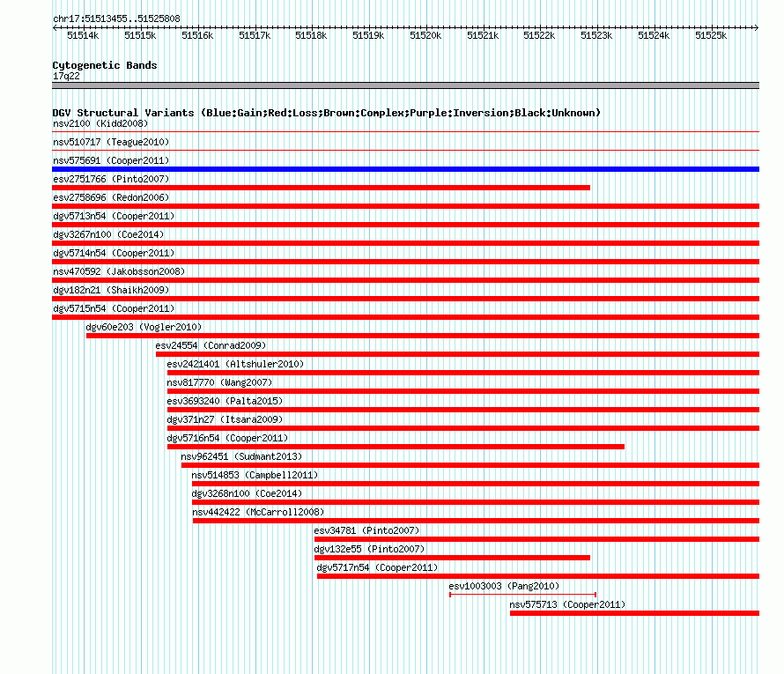Click the chr17:51513455..51525808 coordinates text
This screenshot has width=784, height=674.
tap(116, 19)
